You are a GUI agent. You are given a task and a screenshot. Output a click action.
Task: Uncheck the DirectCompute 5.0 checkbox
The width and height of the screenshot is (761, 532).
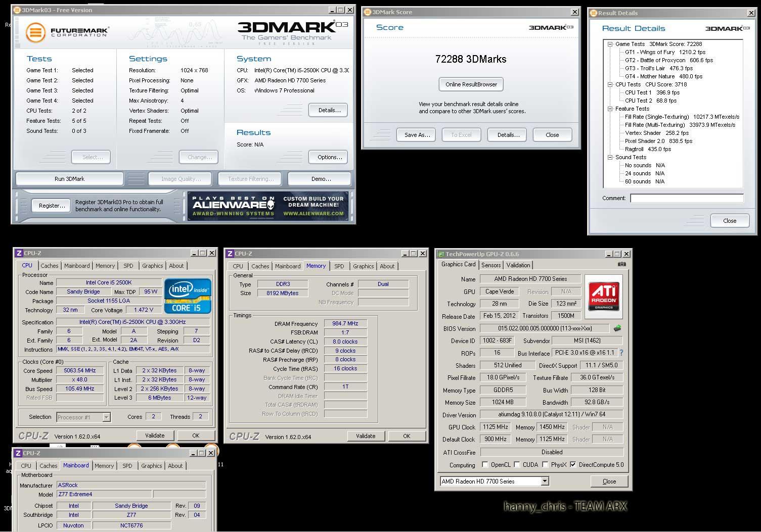[572, 465]
